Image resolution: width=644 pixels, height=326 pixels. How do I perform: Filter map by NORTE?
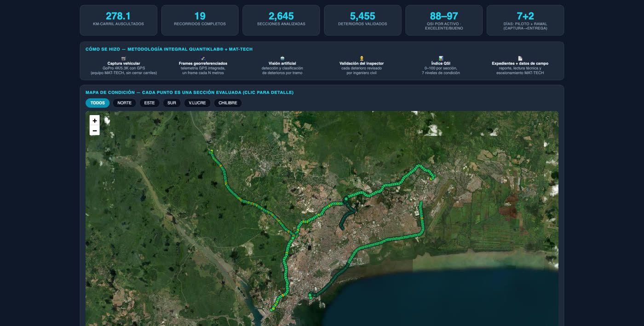[x=124, y=103]
